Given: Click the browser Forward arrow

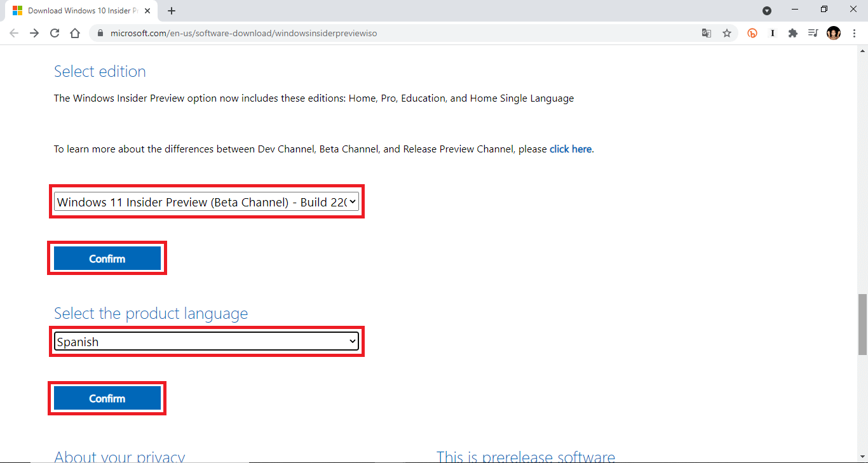Looking at the screenshot, I should pos(34,33).
